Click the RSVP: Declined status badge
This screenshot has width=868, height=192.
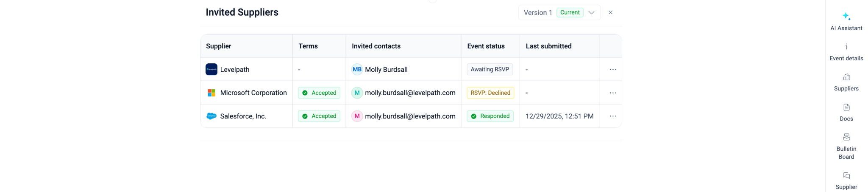(490, 93)
